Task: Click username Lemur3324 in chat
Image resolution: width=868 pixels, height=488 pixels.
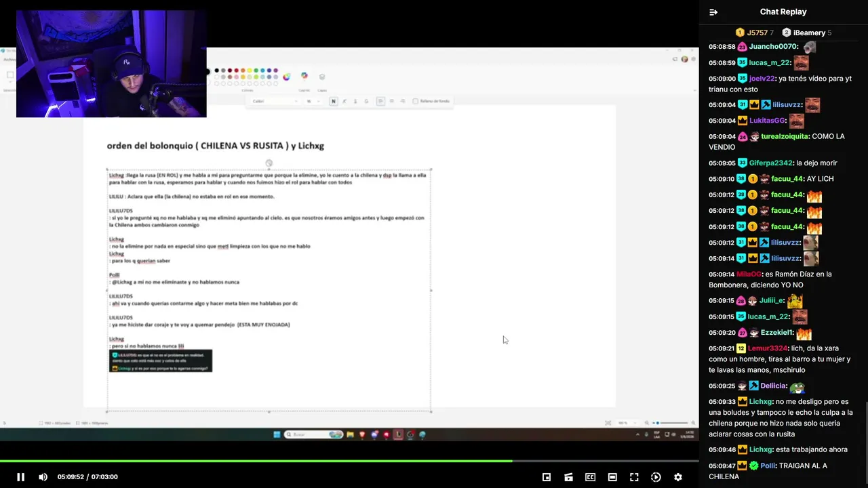Action: point(768,348)
